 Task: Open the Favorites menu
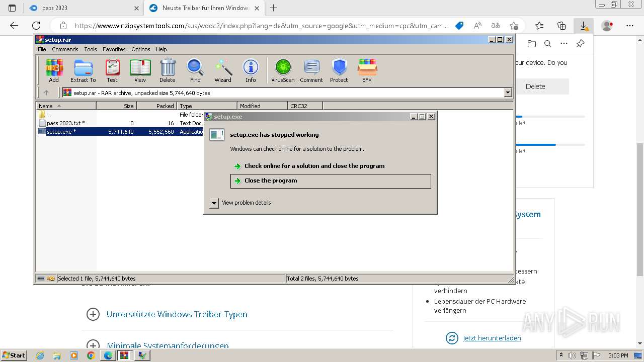(x=114, y=49)
